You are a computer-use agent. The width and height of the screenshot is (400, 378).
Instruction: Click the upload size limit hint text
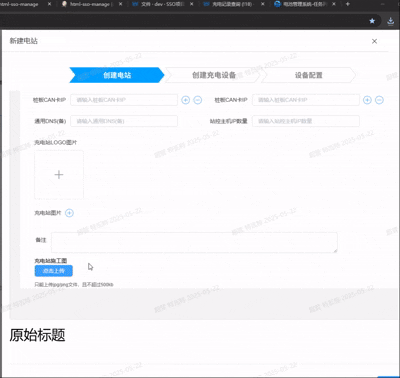74,284
